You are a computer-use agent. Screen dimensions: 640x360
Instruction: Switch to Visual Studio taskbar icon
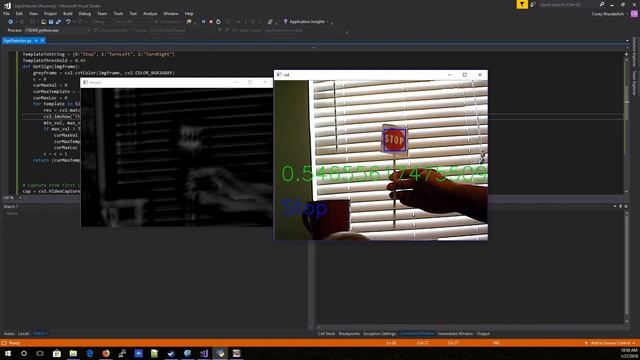(204, 353)
